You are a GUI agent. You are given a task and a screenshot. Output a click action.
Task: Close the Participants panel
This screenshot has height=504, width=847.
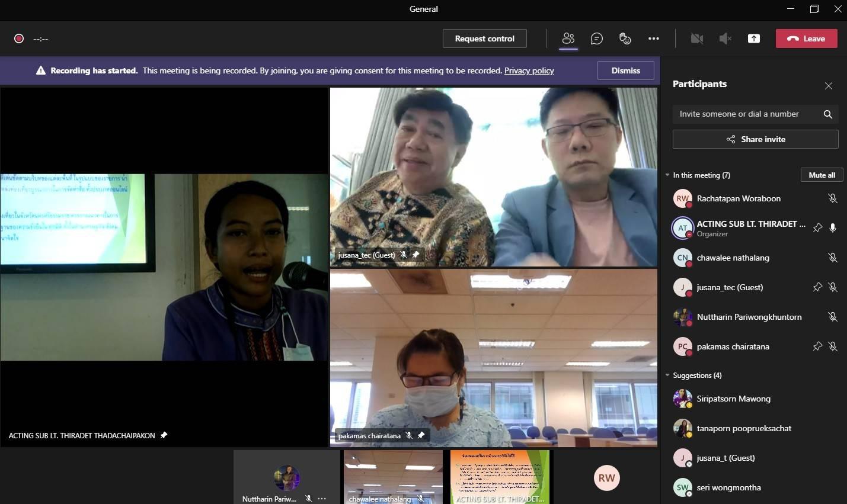pos(829,86)
